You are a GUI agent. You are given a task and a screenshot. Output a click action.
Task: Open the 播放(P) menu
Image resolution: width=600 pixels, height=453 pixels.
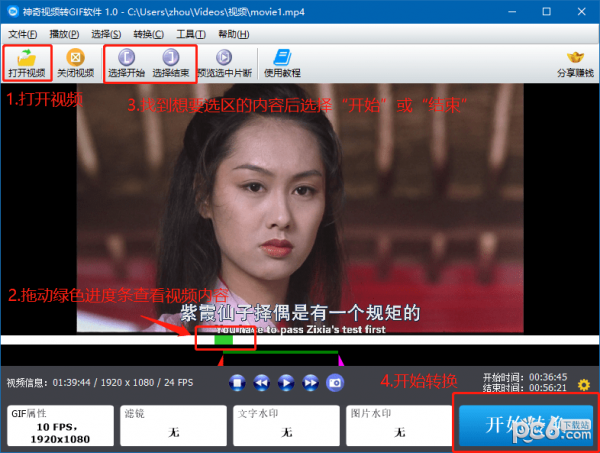pyautogui.click(x=64, y=34)
